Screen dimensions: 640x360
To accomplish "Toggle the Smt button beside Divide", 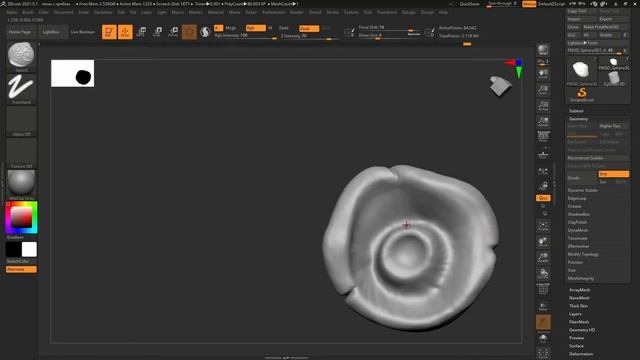I will pos(613,174).
